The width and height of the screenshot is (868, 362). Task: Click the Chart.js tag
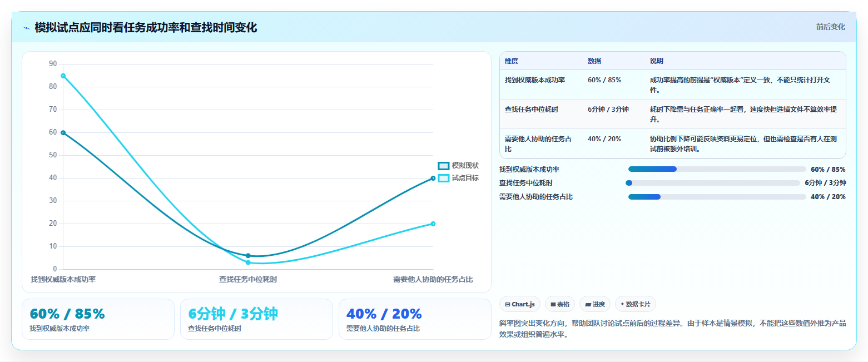520,304
